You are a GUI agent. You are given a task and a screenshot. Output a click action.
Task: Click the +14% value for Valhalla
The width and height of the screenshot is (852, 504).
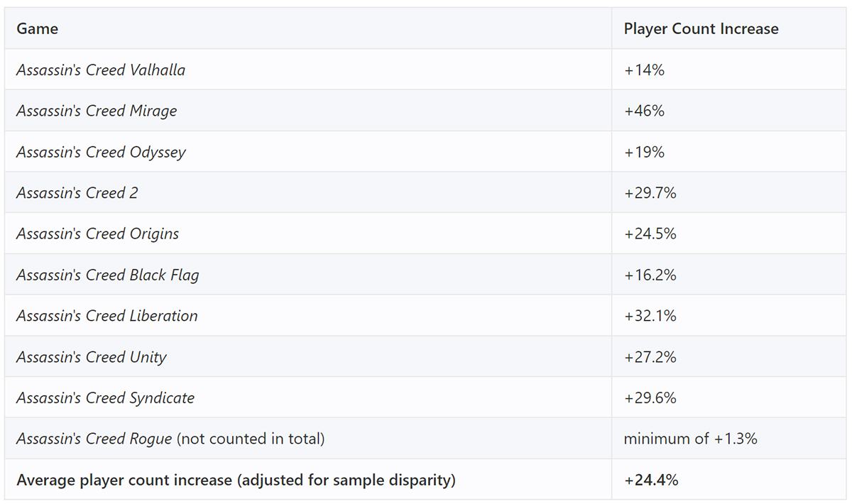[x=644, y=70]
